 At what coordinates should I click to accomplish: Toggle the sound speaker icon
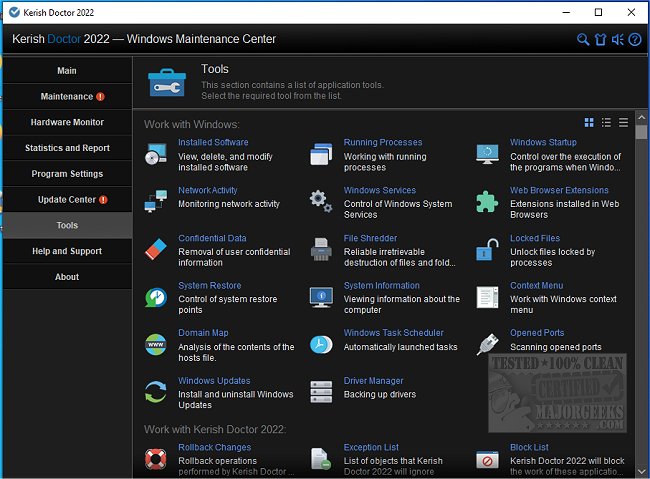(x=617, y=40)
